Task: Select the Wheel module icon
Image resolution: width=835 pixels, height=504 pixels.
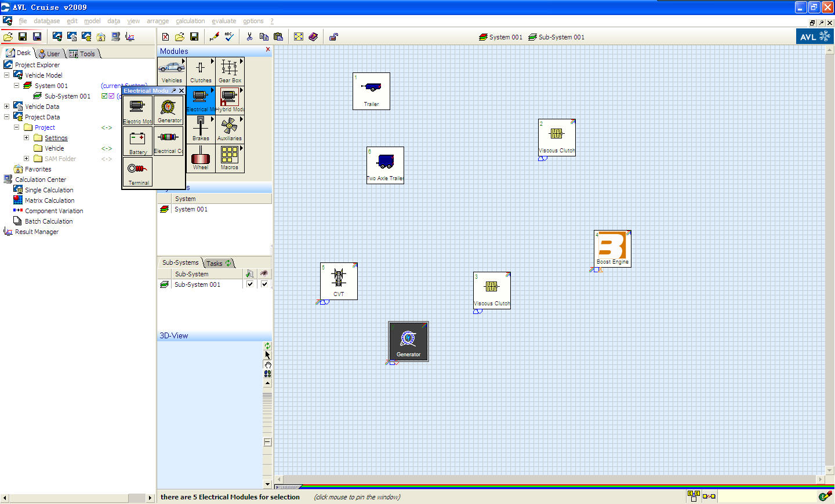Action: tap(201, 158)
